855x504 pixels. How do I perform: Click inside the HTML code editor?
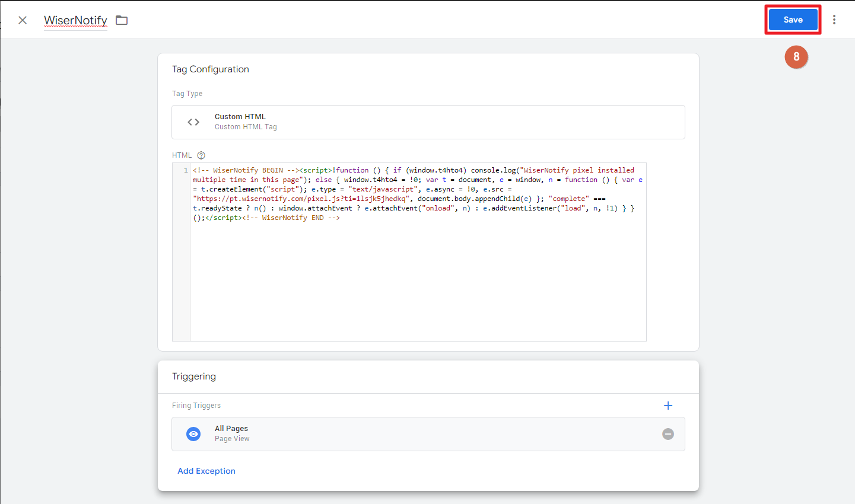(418, 252)
